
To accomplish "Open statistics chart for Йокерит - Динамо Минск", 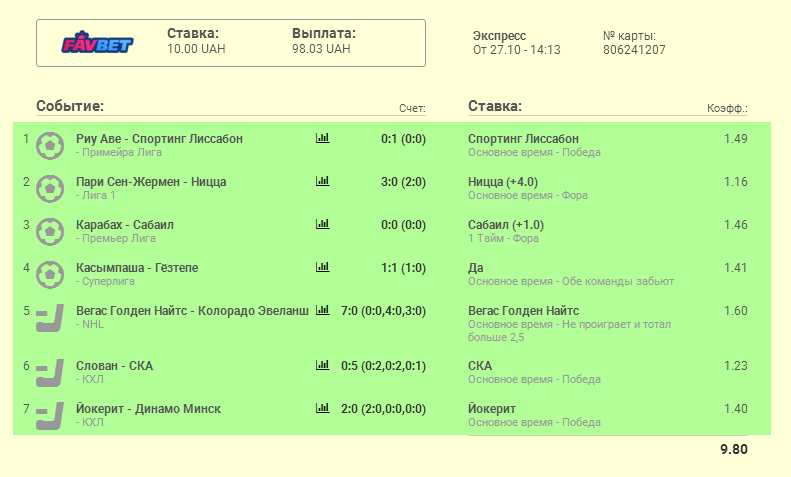I will click(x=322, y=408).
